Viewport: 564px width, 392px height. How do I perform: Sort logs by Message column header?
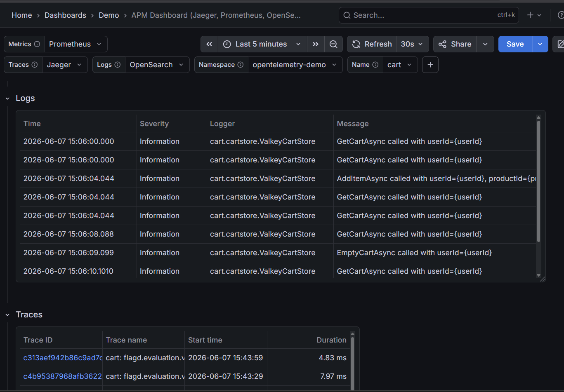tap(353, 124)
